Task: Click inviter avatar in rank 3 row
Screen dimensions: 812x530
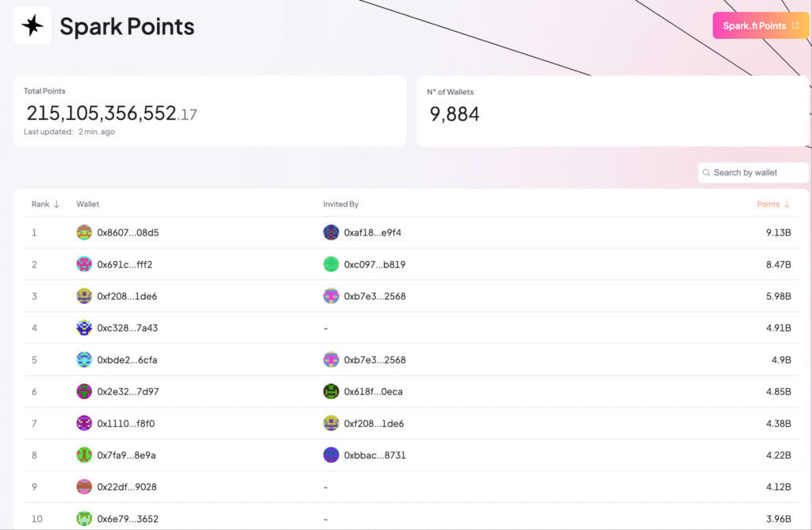Action: pyautogui.click(x=331, y=296)
